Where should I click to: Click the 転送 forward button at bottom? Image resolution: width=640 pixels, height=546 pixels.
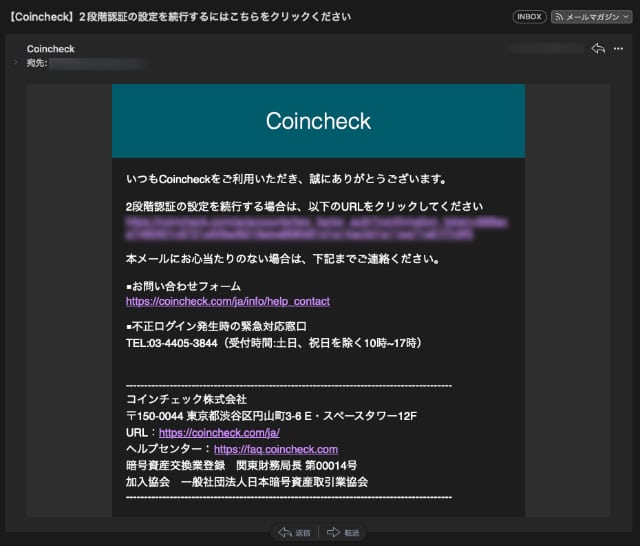(343, 533)
